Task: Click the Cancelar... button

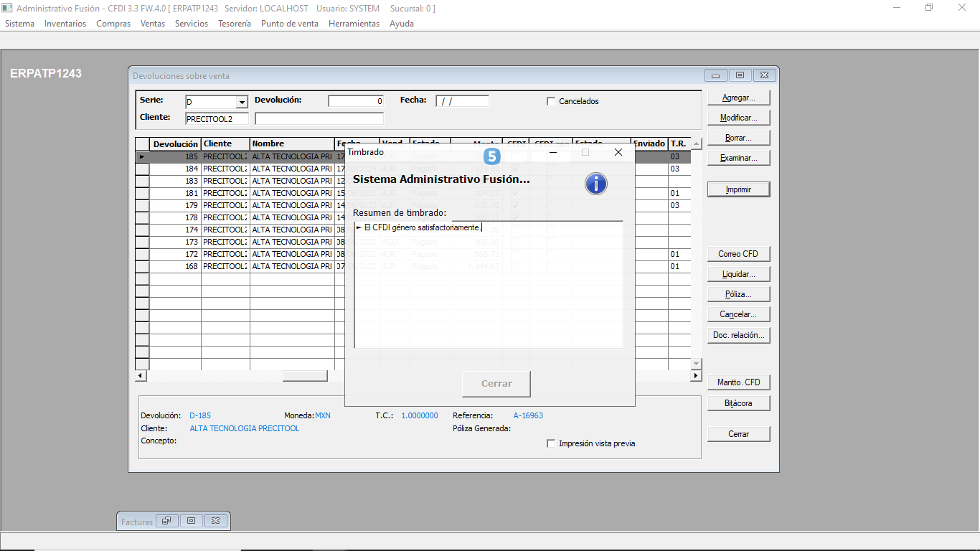Action: (738, 314)
